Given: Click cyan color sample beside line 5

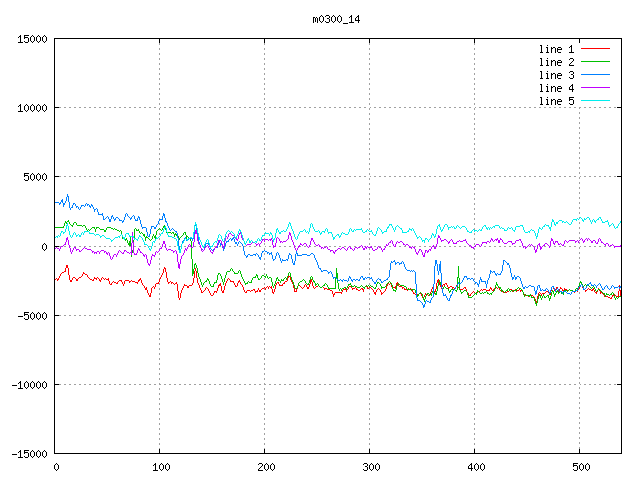Looking at the screenshot, I should (x=595, y=101).
